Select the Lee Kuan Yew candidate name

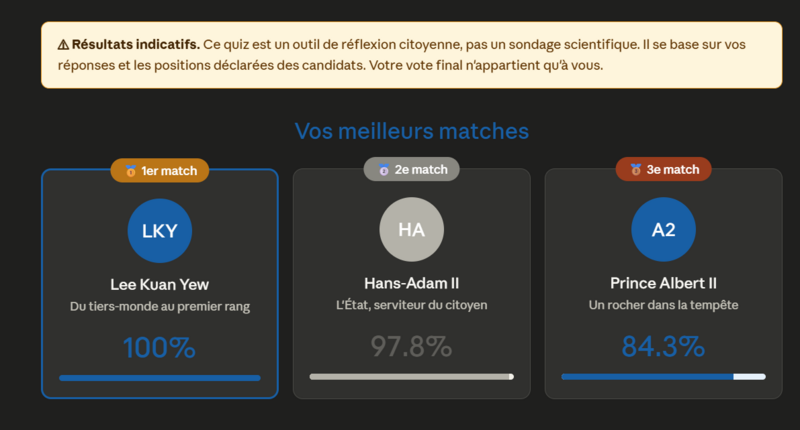(x=160, y=284)
